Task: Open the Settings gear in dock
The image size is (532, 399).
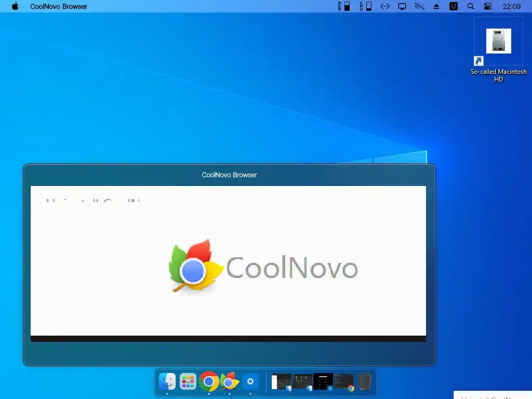Action: coord(250,381)
